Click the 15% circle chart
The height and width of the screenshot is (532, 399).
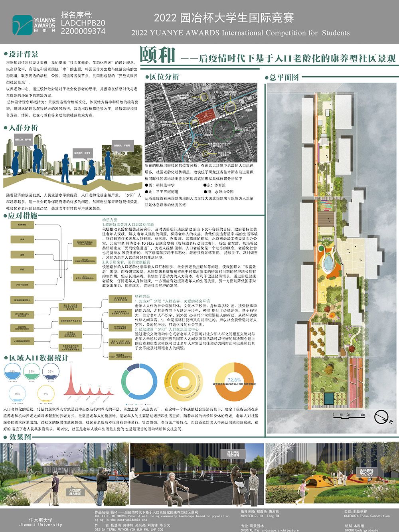pyautogui.click(x=17, y=394)
